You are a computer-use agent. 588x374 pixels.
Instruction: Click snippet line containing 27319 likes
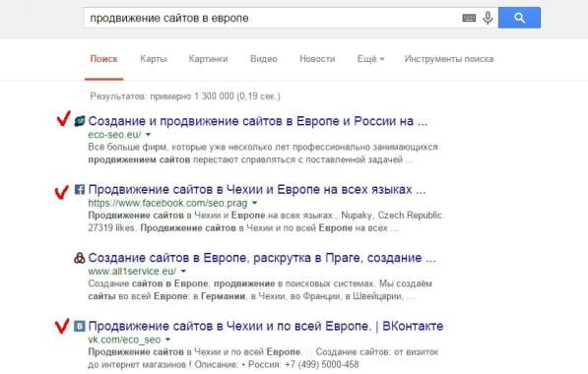[x=243, y=228]
